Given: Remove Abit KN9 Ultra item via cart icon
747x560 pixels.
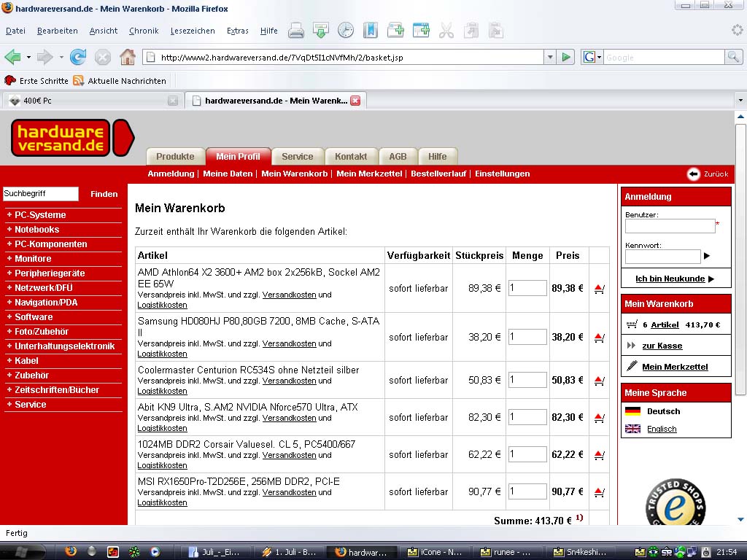Looking at the screenshot, I should 600,418.
